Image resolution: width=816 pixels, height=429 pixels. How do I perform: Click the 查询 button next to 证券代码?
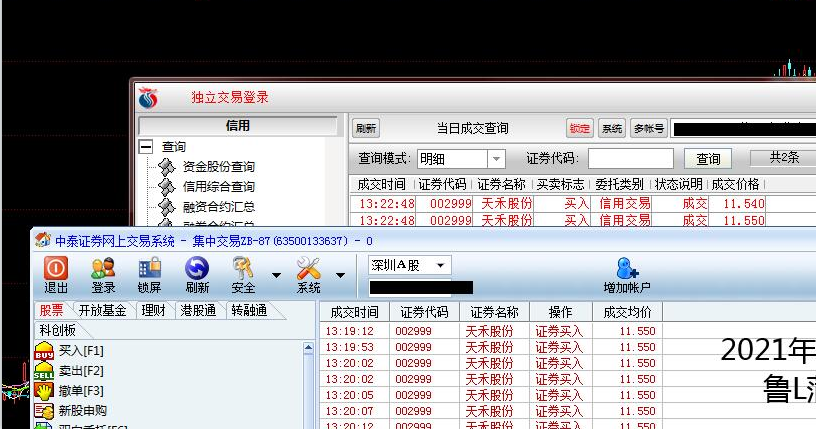click(708, 159)
